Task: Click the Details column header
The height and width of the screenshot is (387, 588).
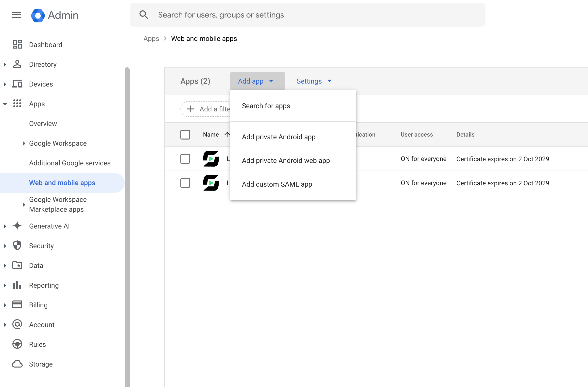Action: (x=465, y=134)
